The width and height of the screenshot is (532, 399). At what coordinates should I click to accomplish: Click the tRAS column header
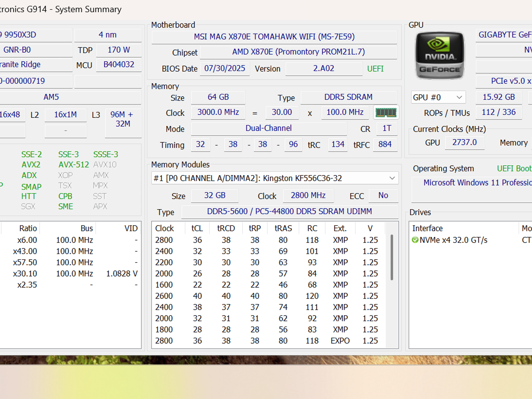tap(283, 229)
